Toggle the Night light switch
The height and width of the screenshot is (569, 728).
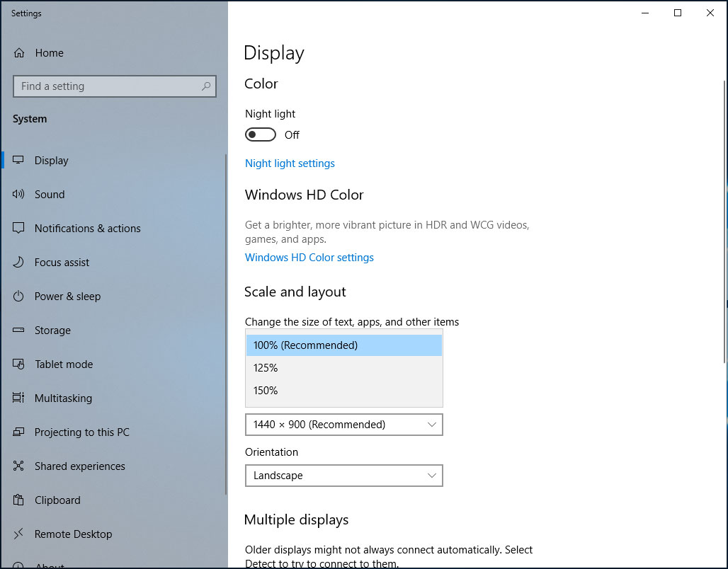pos(261,134)
